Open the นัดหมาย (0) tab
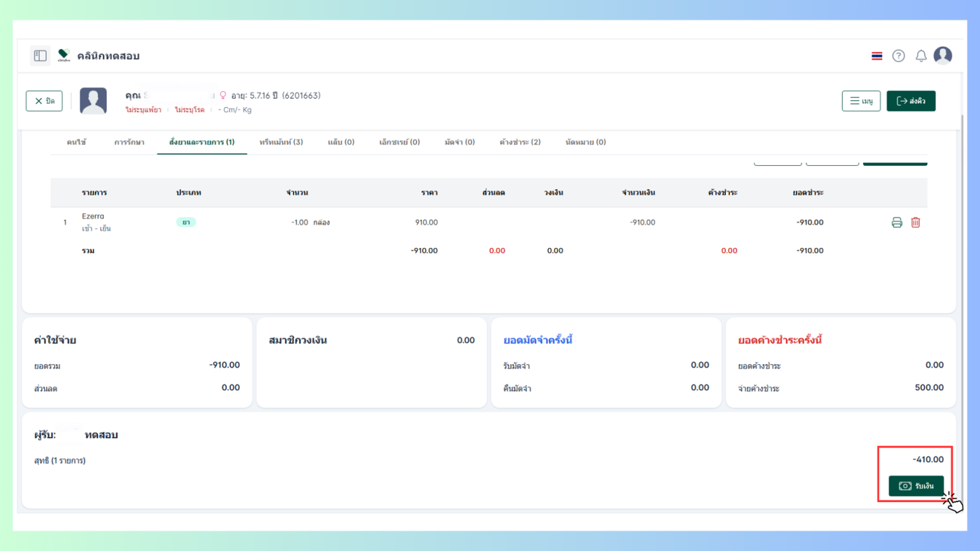980x551 pixels. (585, 142)
